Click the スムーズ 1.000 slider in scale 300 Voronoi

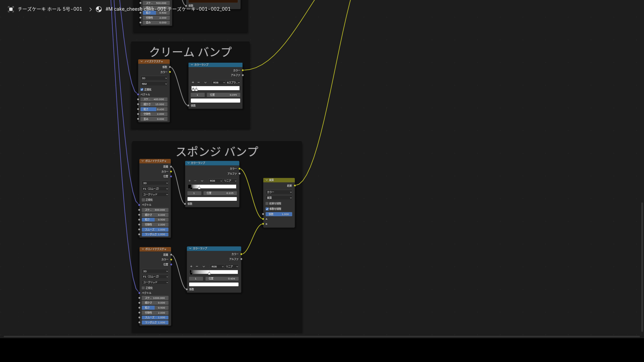[x=155, y=230]
